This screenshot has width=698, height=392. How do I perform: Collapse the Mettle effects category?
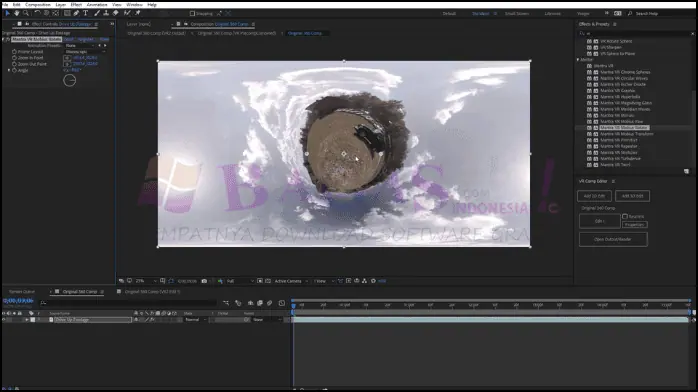(x=578, y=60)
